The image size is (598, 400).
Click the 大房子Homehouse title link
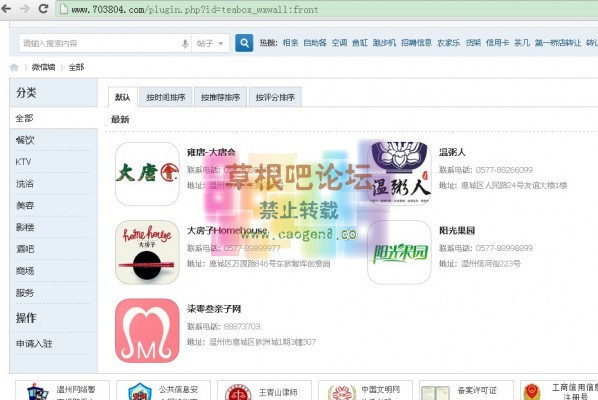point(227,230)
